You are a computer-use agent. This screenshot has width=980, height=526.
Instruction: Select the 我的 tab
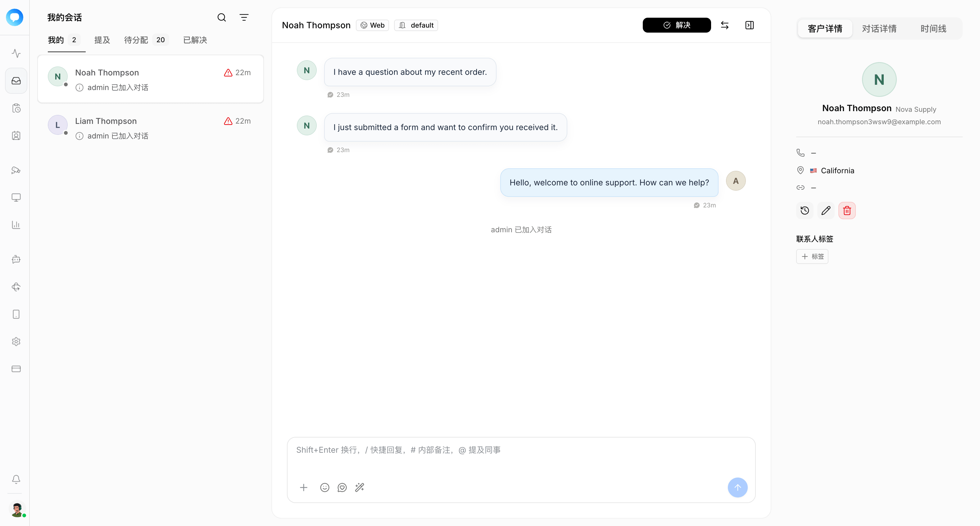click(64, 40)
